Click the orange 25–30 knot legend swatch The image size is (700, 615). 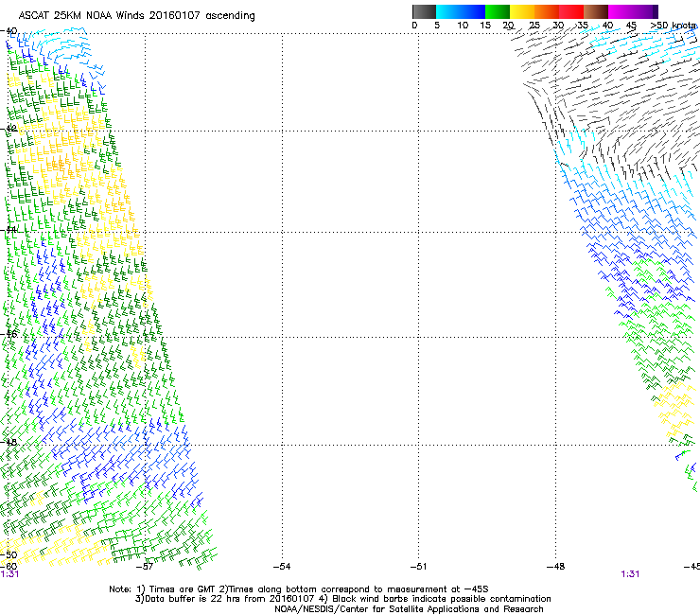[x=547, y=11]
